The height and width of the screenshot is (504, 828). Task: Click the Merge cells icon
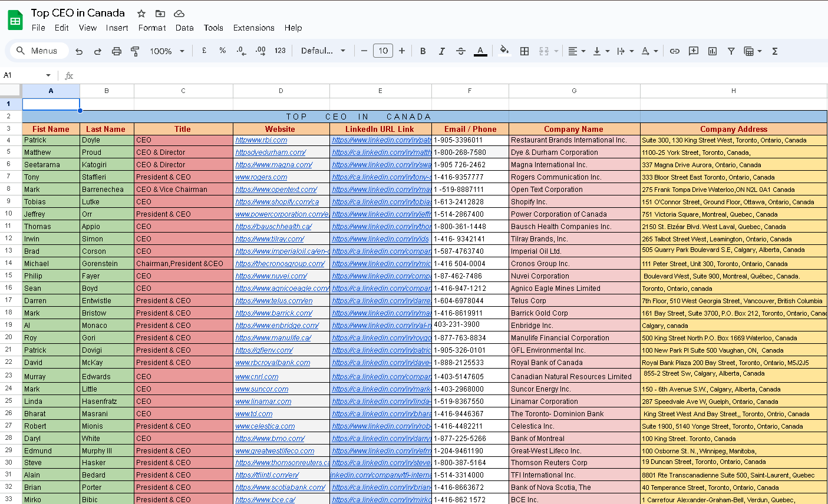point(544,51)
